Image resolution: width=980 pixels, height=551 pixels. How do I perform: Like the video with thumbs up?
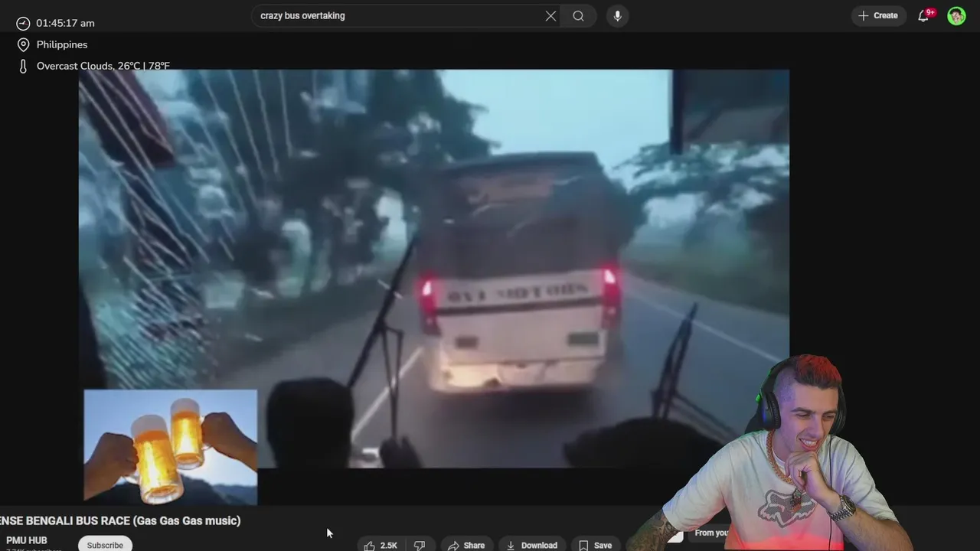[381, 545]
